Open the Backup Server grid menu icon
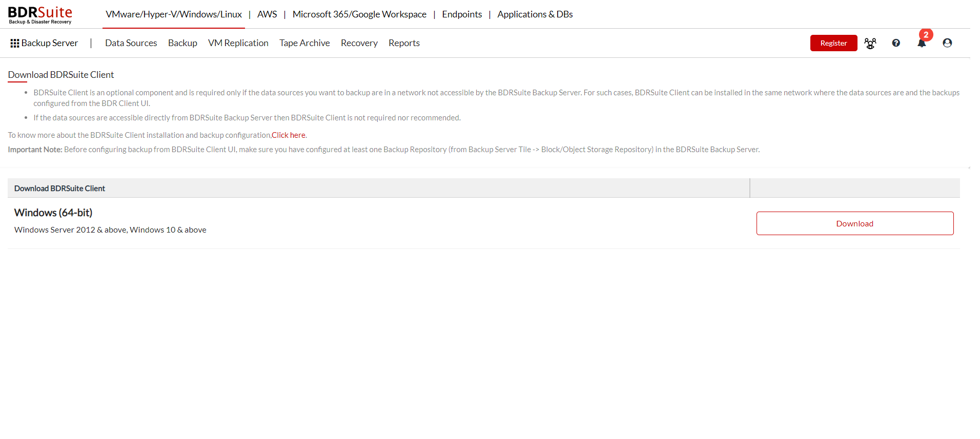 click(15, 43)
